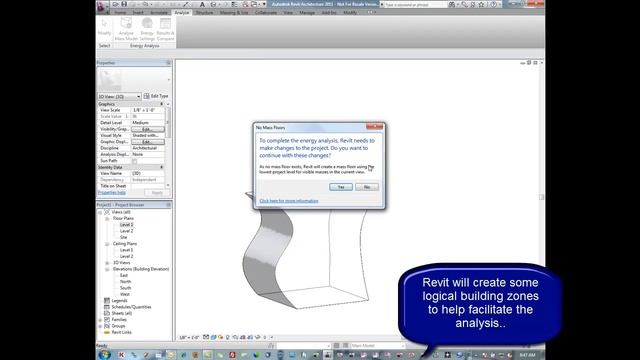Select South elevation in Project Browser
640x360 pixels.
click(125, 288)
